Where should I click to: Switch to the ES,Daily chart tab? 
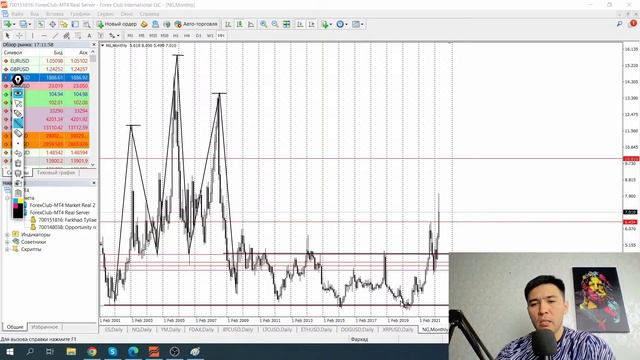click(x=113, y=330)
